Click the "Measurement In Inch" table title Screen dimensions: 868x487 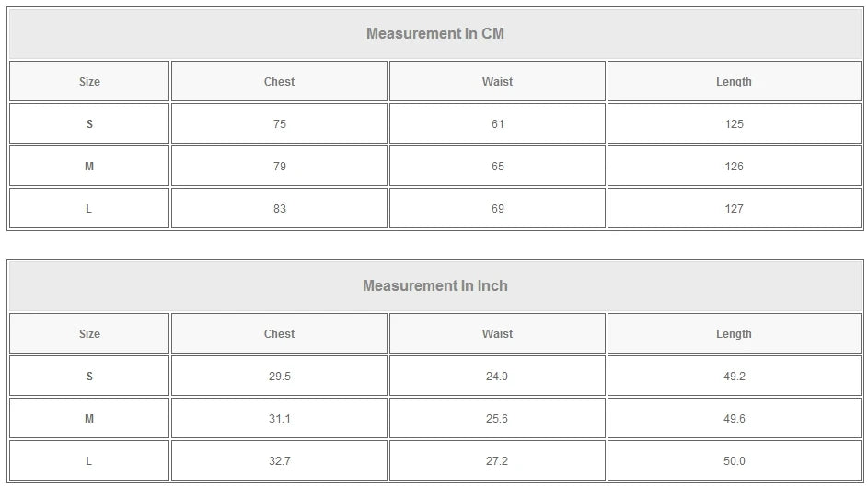tap(434, 286)
